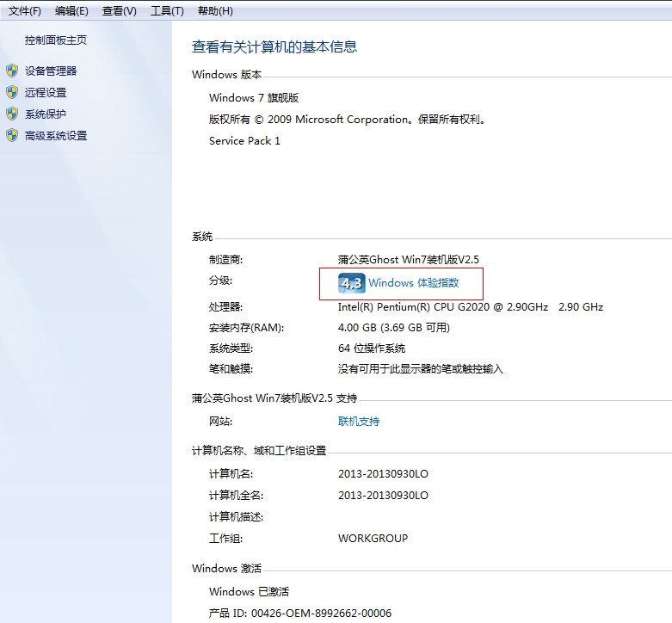Open the 文件(F) menu

[x=25, y=11]
